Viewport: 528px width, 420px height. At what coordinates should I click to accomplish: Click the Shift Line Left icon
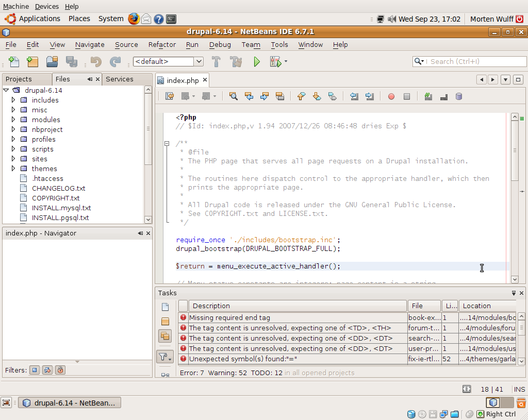pos(354,96)
